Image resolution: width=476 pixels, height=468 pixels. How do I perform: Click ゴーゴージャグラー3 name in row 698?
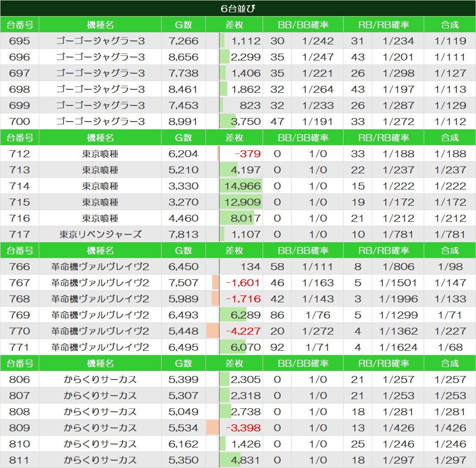tap(100, 89)
